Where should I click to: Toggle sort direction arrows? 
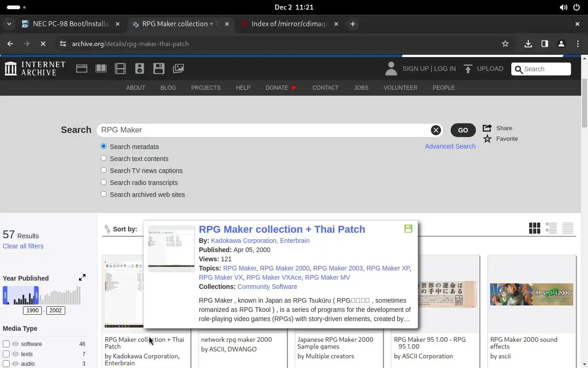[x=107, y=229]
